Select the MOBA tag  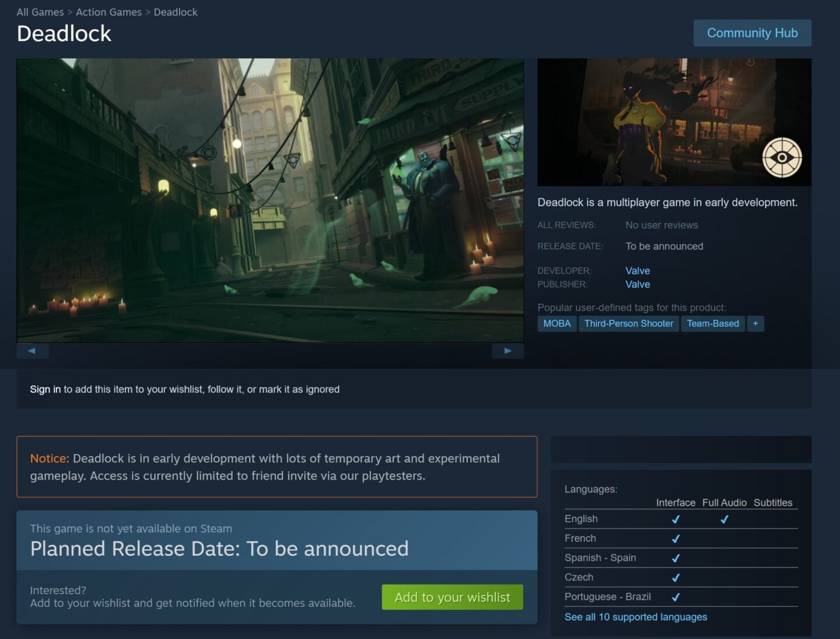pos(556,323)
